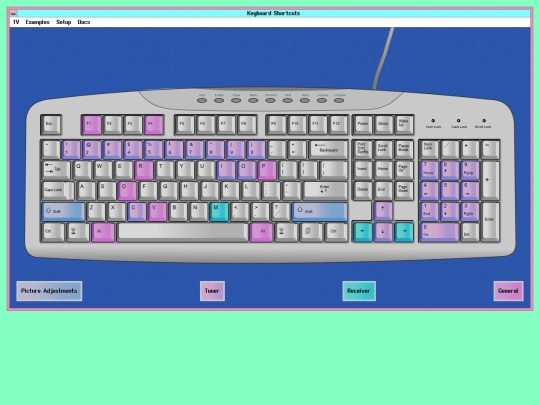Click the application menu key beside right Ctrl

(x=311, y=232)
